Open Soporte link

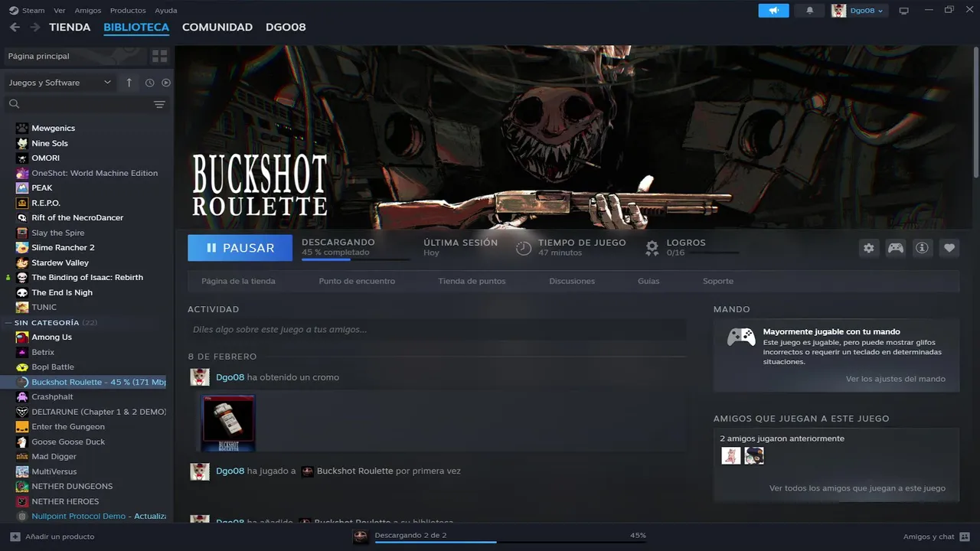coord(718,281)
